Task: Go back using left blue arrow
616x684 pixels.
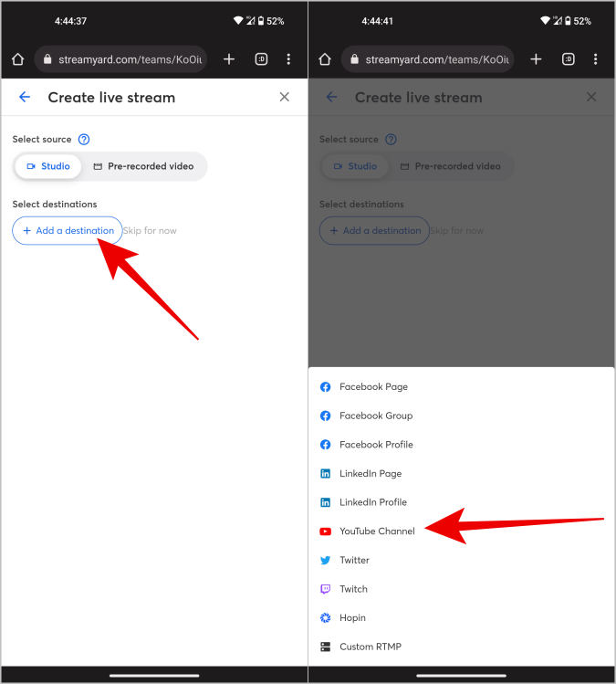Action: (25, 97)
